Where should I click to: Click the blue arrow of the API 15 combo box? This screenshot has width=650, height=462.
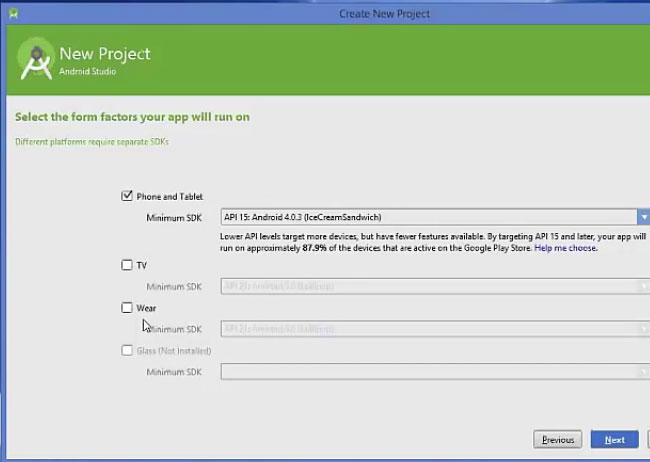click(x=644, y=217)
